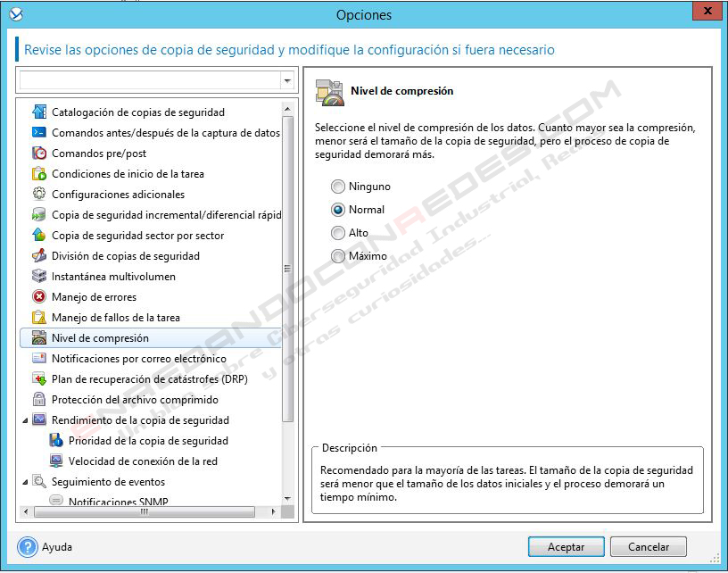
Task: Select the Alto compression level
Action: coord(338,233)
